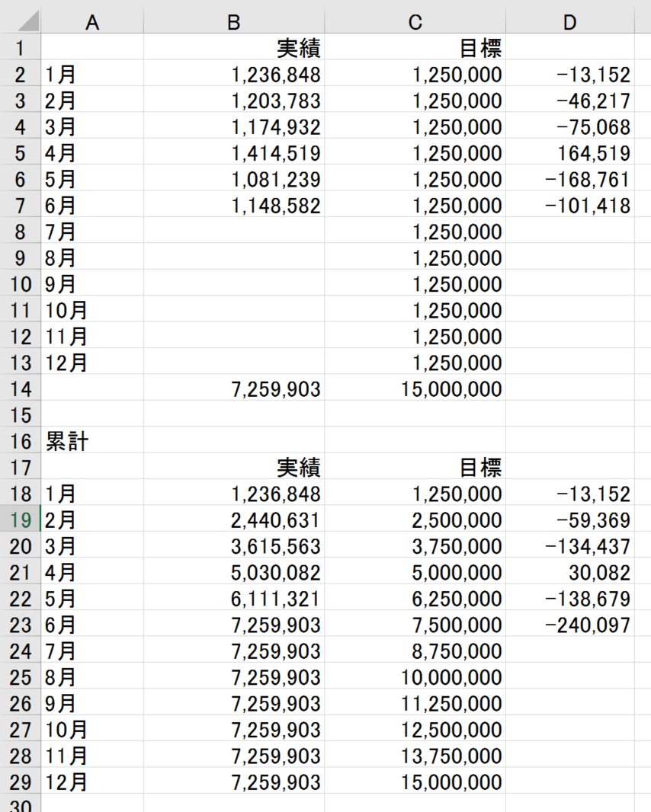Click cell C1 labeled 目標

tap(415, 48)
